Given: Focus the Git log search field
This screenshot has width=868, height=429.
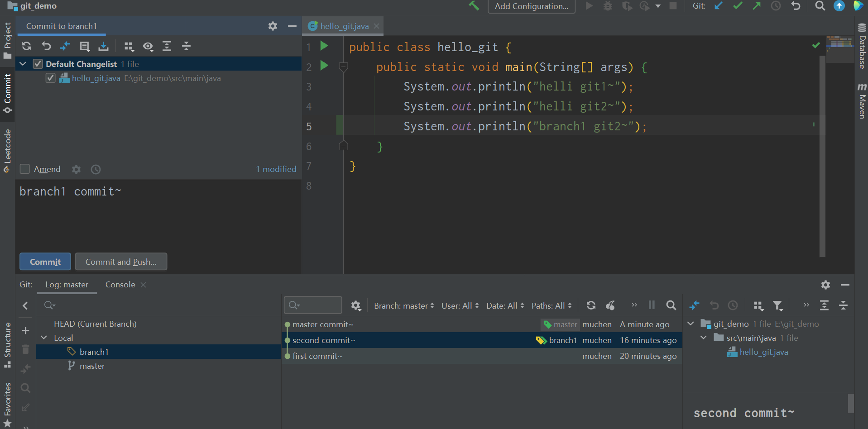Looking at the screenshot, I should (x=313, y=305).
